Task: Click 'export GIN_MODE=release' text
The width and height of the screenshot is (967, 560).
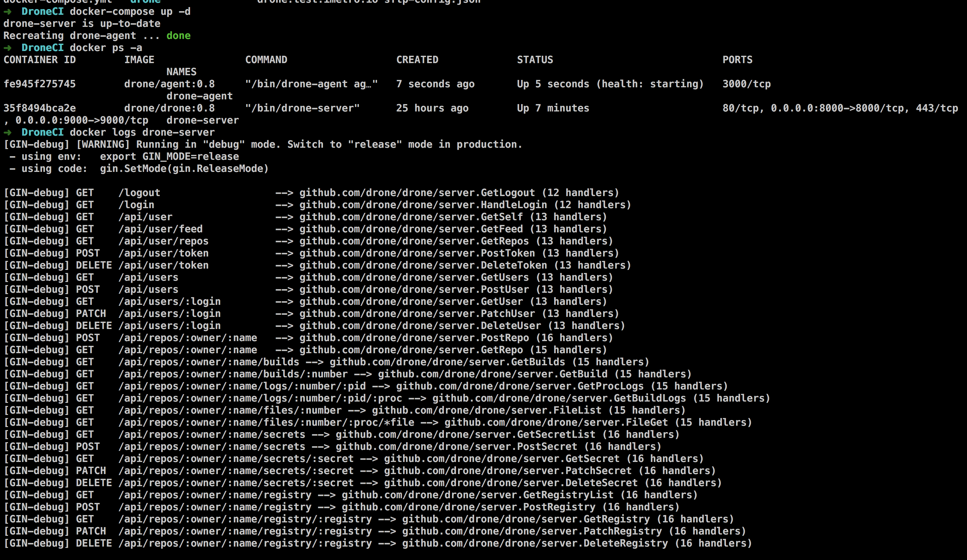Action: (169, 156)
